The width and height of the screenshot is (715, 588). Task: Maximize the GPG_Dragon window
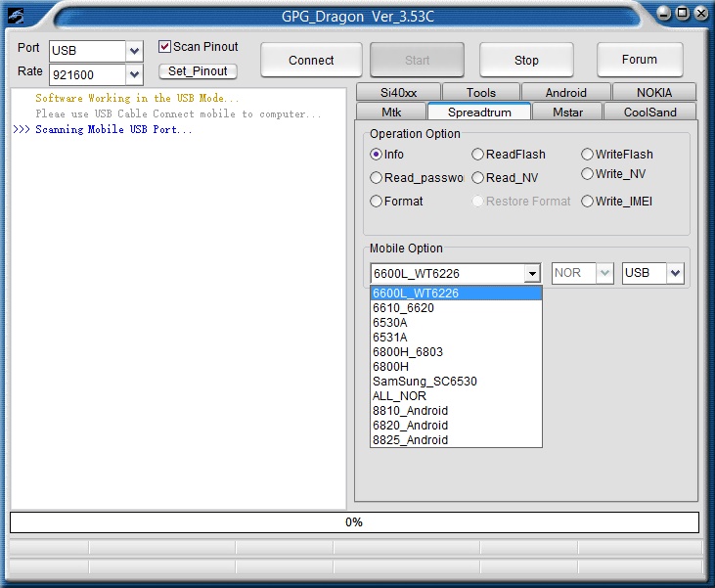click(x=683, y=14)
